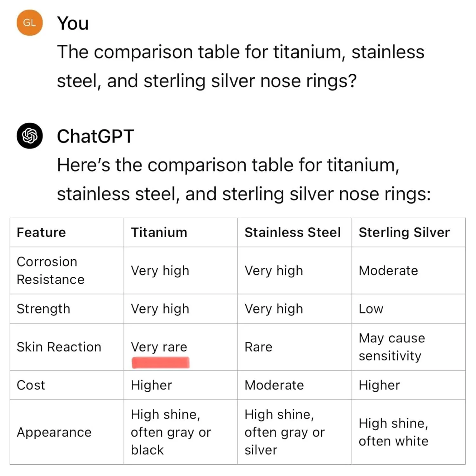The width and height of the screenshot is (476, 476).
Task: Select the Strength row label
Action: [43, 309]
